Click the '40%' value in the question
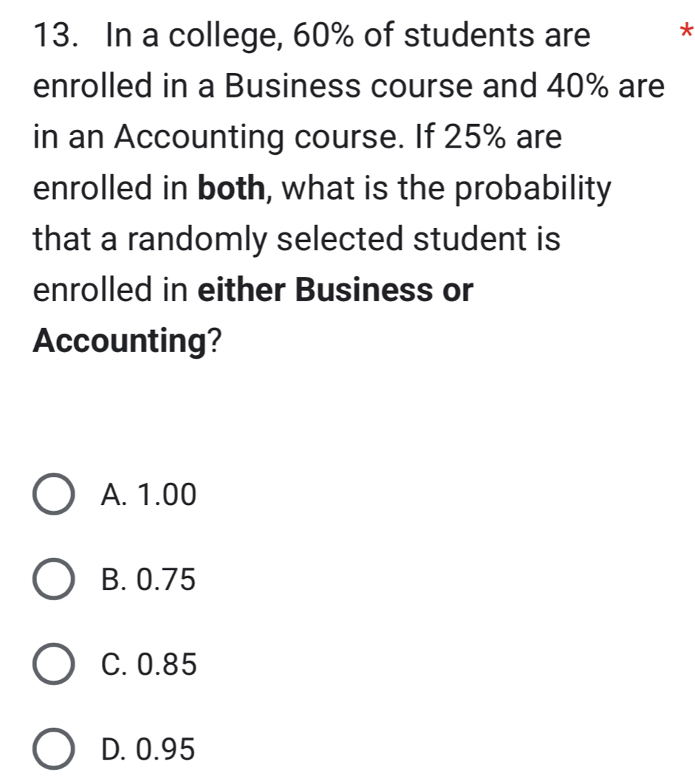The image size is (695, 784). pos(572,86)
